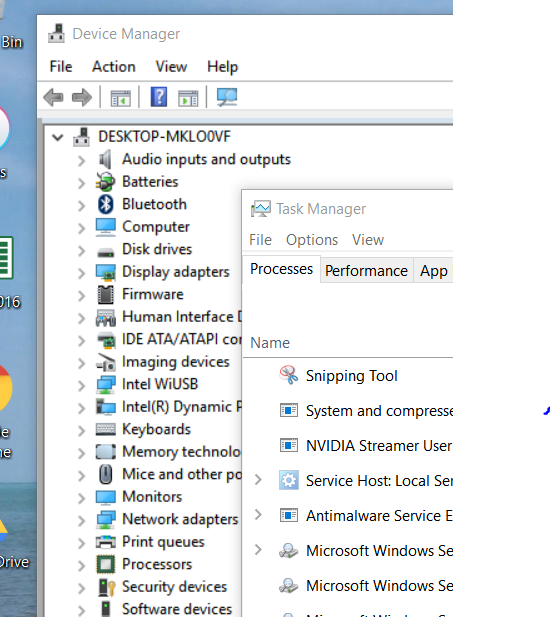550x617 pixels.
Task: Click the Forward arrow in Device Manager toolbar
Action: pos(82,97)
